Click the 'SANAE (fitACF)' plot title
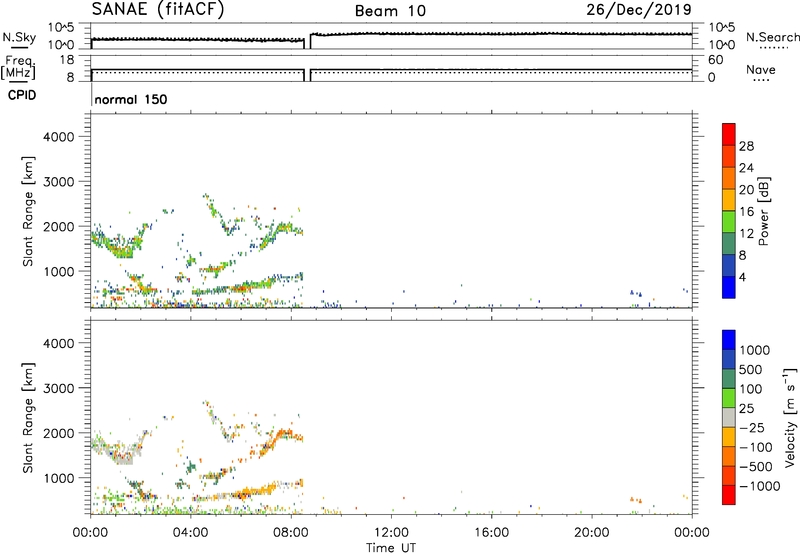Screen dimensions: 800x554 tap(158, 10)
